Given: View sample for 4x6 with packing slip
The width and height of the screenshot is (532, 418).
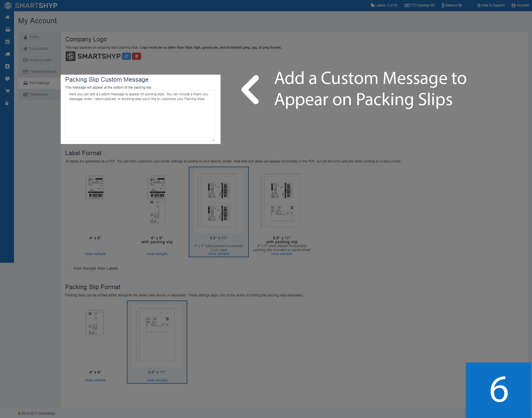Looking at the screenshot, I should [157, 254].
